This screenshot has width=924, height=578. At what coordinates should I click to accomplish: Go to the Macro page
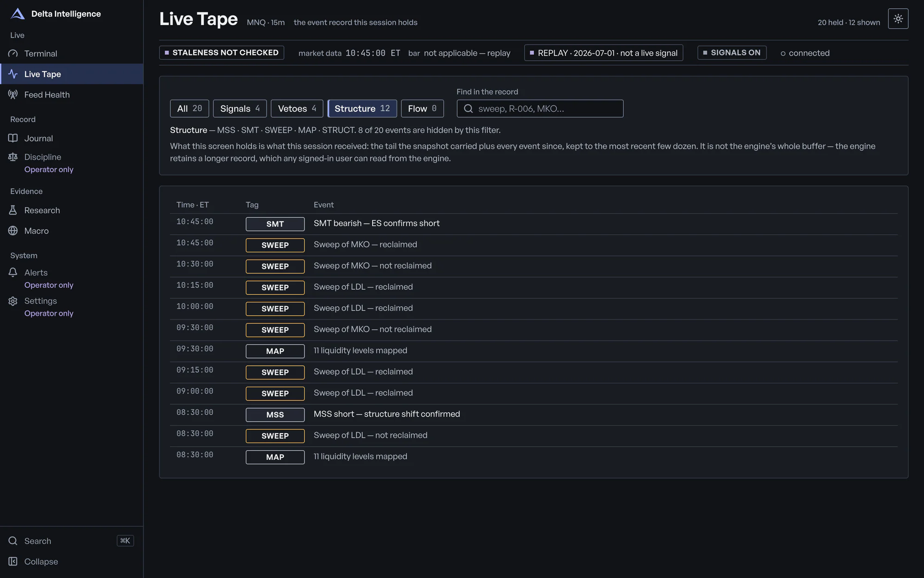(36, 231)
